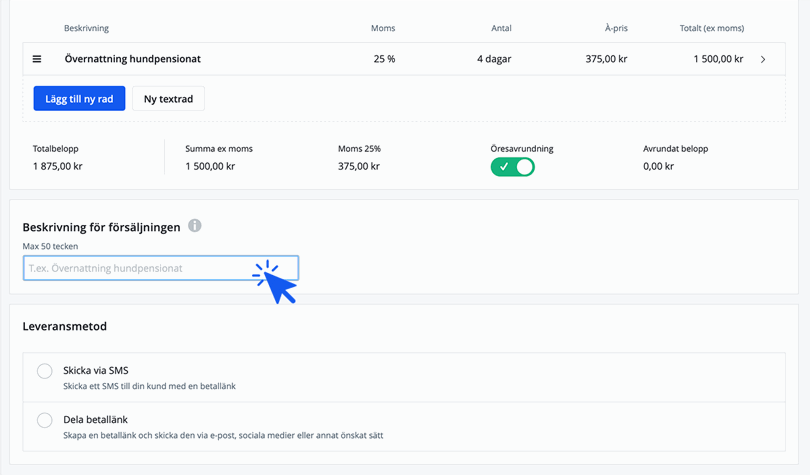This screenshot has height=475, width=810.
Task: Click the Antal column header
Action: 501,28
